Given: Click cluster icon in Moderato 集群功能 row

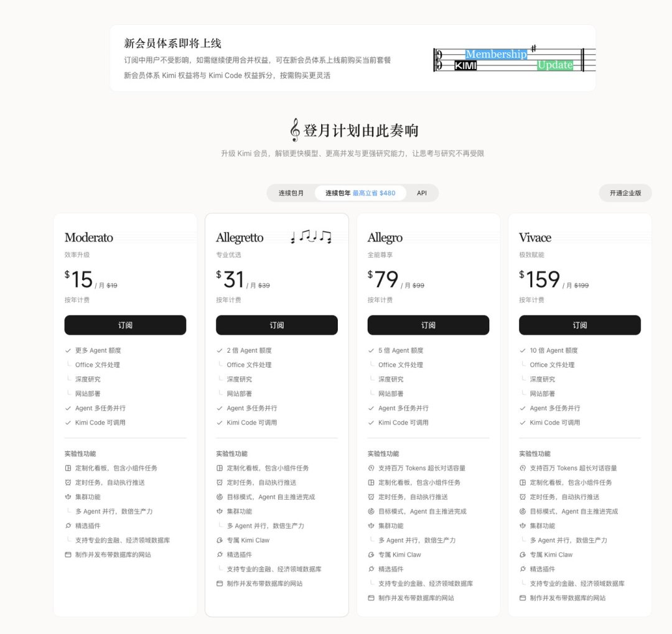Looking at the screenshot, I should pos(68,497).
